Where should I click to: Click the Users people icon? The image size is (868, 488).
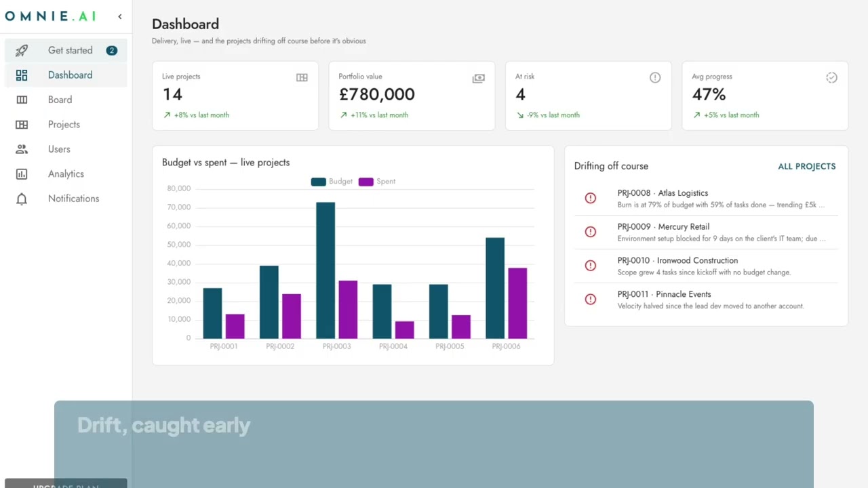point(22,149)
